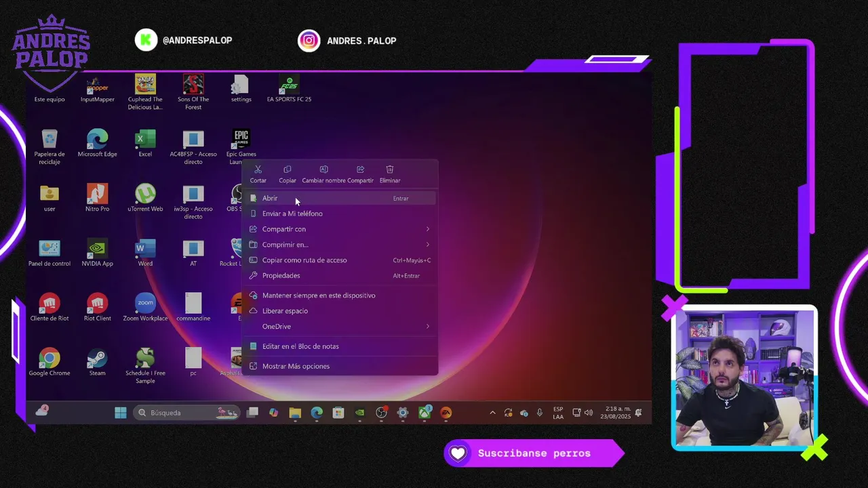This screenshot has height=488, width=868.
Task: Select the Google Chrome desktop icon
Action: (x=50, y=363)
